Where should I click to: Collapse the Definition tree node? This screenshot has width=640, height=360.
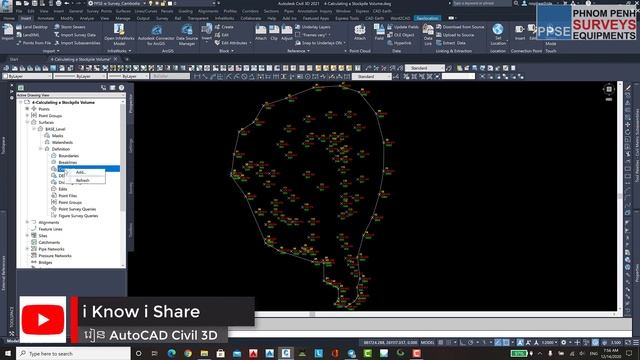click(x=40, y=149)
